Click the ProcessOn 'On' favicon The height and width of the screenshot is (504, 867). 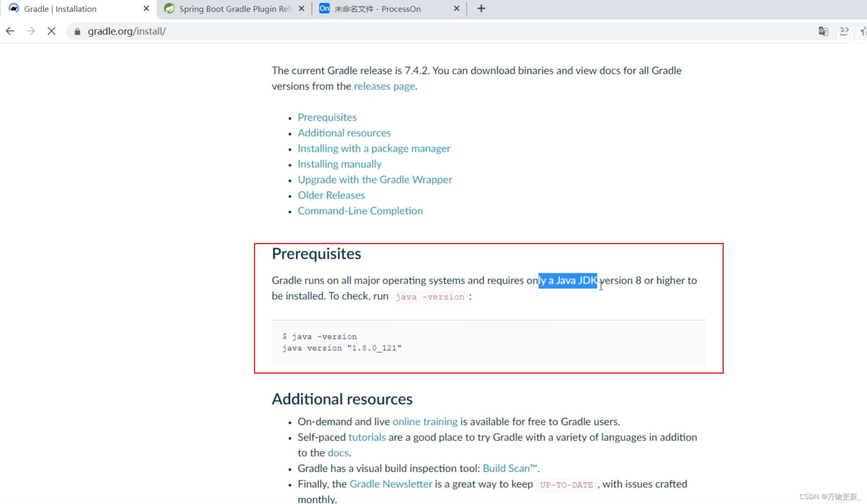pyautogui.click(x=324, y=8)
